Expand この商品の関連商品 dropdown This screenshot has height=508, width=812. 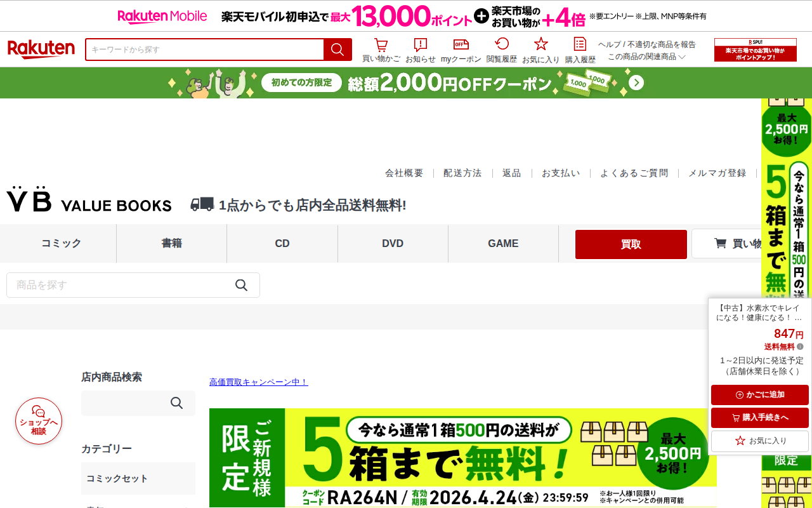click(x=646, y=57)
